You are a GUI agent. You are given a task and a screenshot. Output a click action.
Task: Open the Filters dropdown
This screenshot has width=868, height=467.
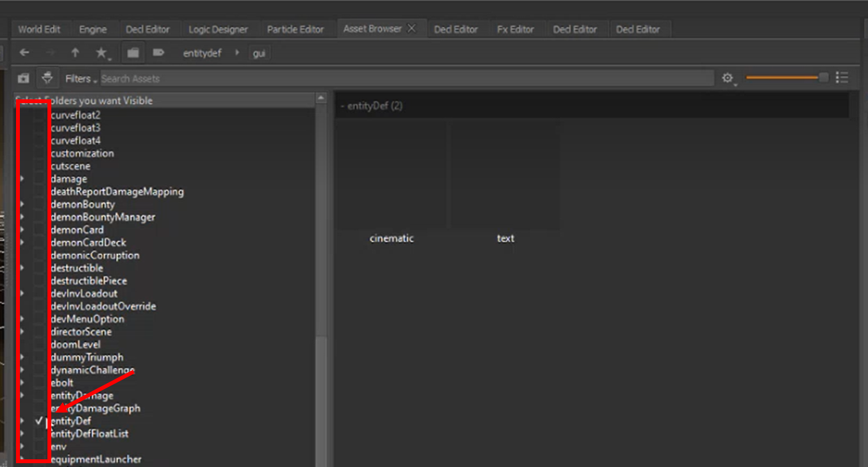tap(81, 79)
